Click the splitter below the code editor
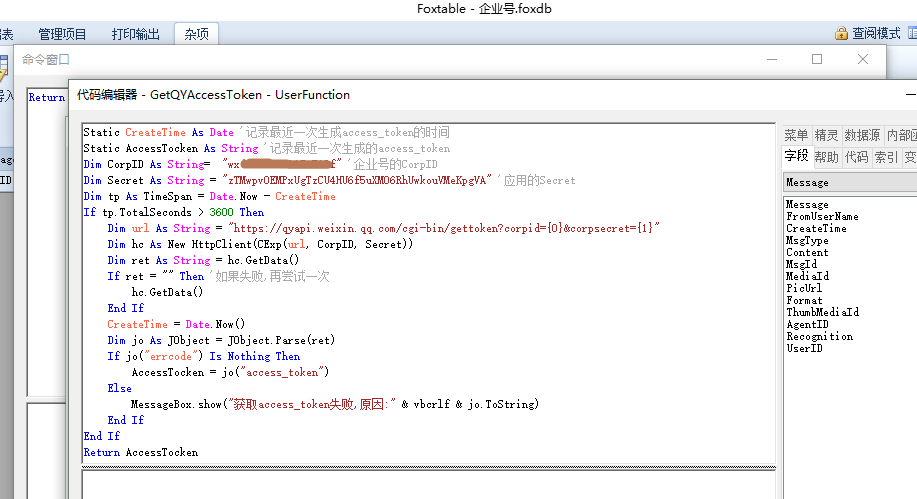Screen dimensions: 917x499 click(x=428, y=467)
